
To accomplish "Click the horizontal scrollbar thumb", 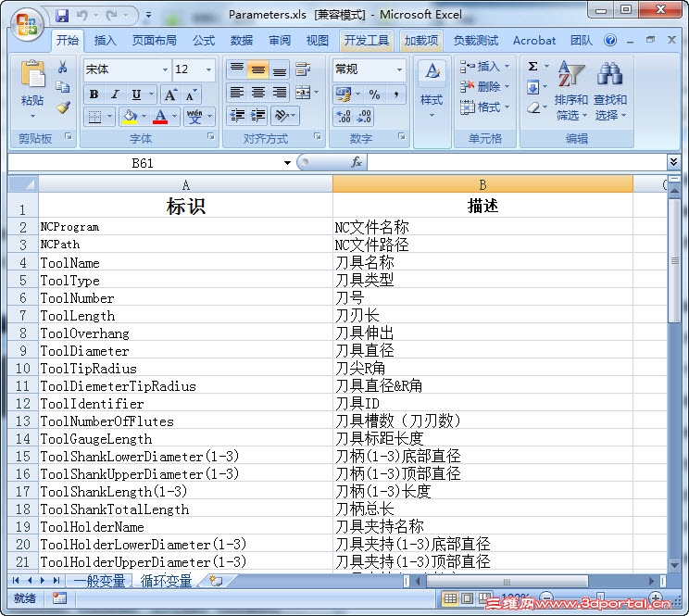I will point(507,582).
